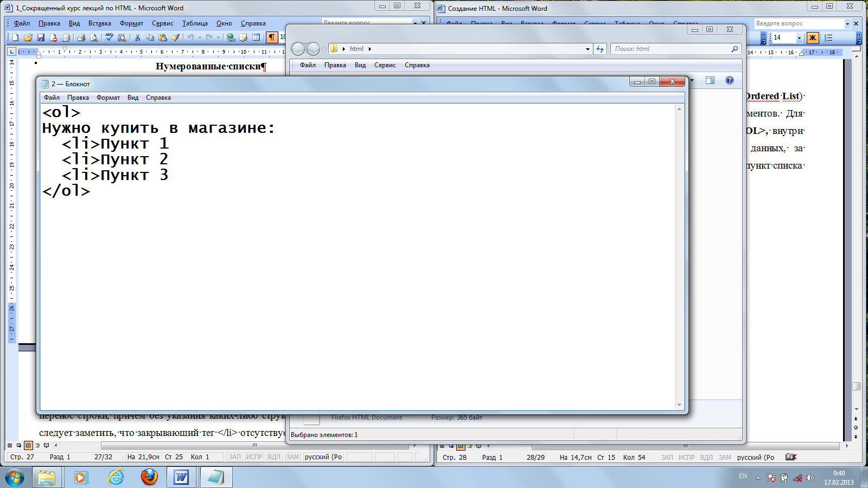The width and height of the screenshot is (868, 488).
Task: Click the Permission restricted-document icon in left Word
Action: (53, 37)
